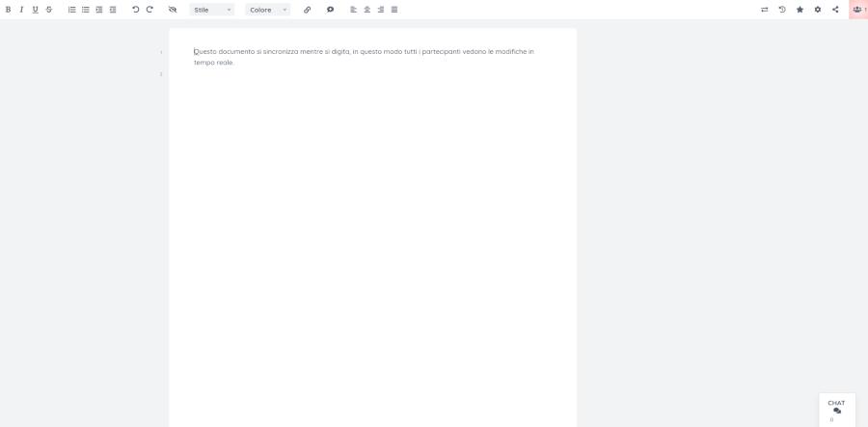Toggle italic formatting
This screenshot has height=427, width=868.
pos(21,10)
